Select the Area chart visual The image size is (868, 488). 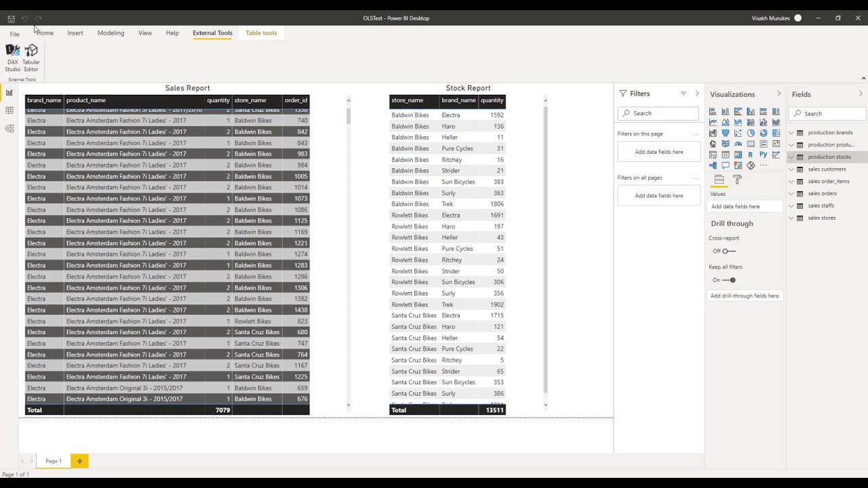coord(726,122)
